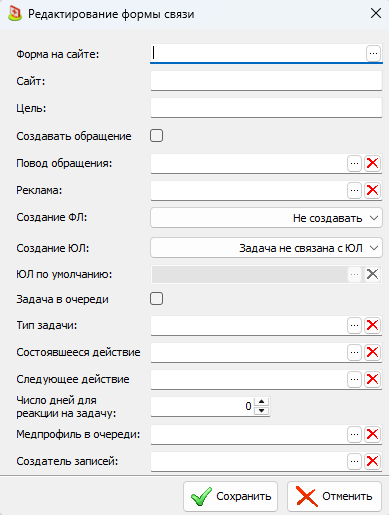
Task: Clear the Реклама field
Action: pyautogui.click(x=372, y=190)
